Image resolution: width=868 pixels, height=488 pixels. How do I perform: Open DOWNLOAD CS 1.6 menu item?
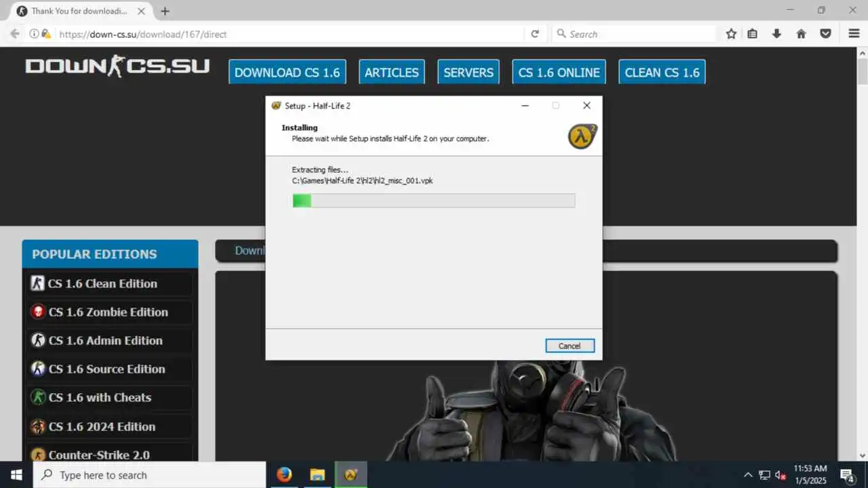pyautogui.click(x=287, y=73)
